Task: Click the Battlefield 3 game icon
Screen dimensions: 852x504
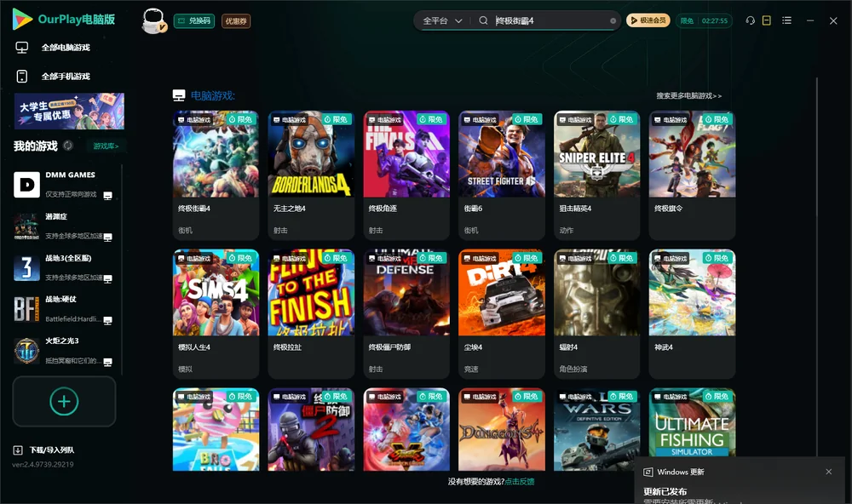Action: tap(26, 267)
